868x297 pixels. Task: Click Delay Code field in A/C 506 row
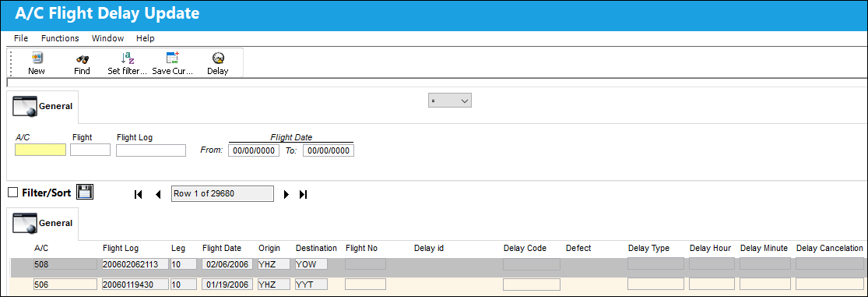click(532, 285)
